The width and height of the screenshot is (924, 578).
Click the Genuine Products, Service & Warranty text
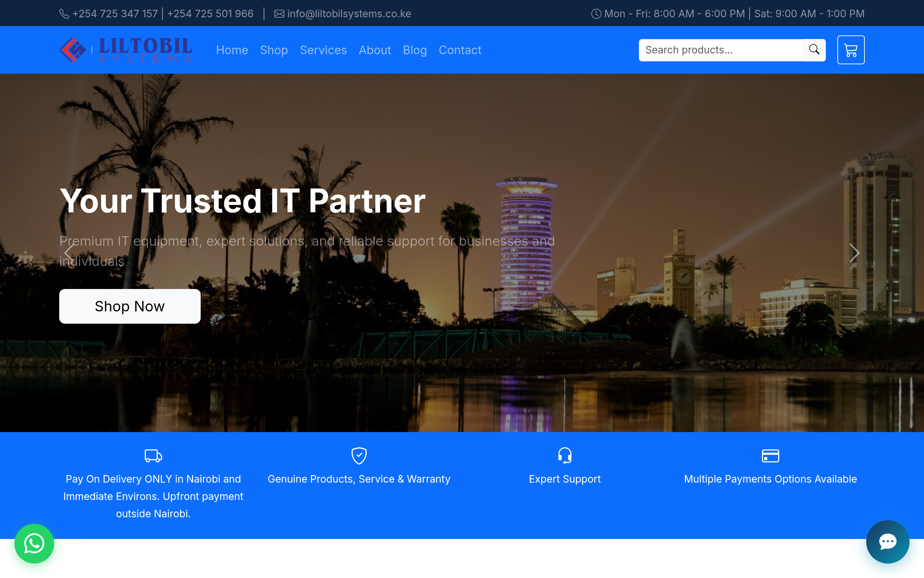click(x=359, y=479)
